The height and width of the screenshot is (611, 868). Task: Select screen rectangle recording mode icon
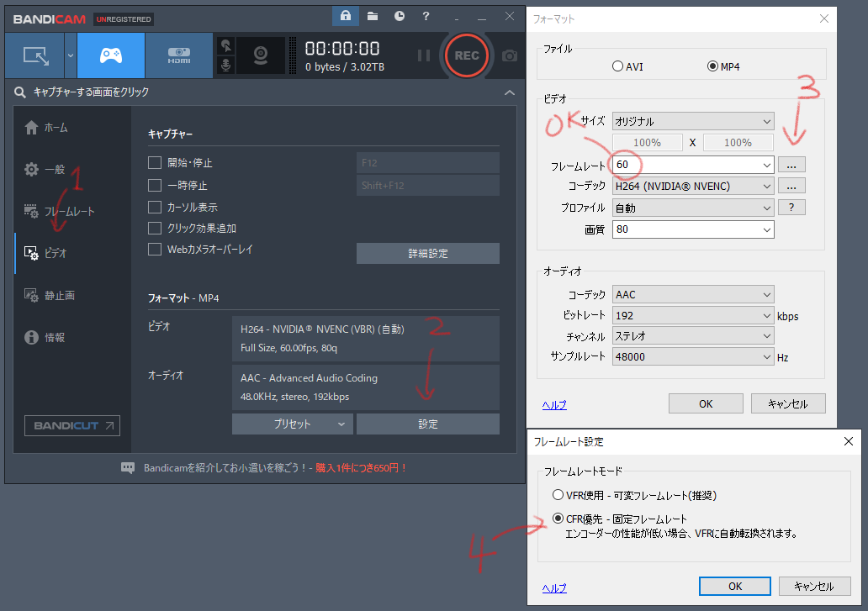[x=34, y=55]
